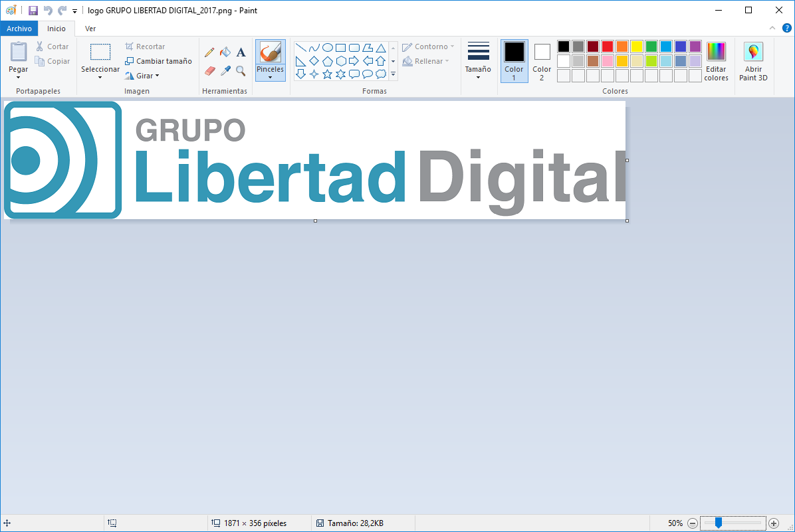Select the Text tool
This screenshot has width=795, height=532.
click(241, 52)
